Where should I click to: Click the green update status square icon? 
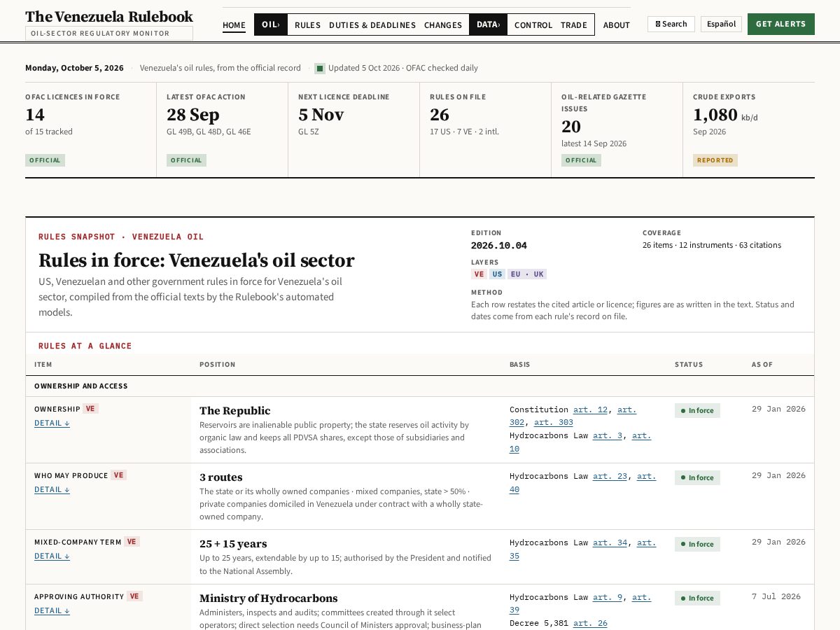(x=320, y=69)
